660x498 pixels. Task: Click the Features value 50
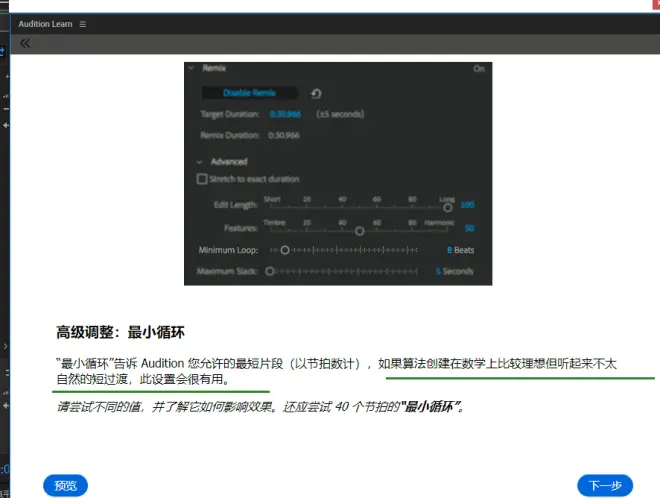click(469, 228)
